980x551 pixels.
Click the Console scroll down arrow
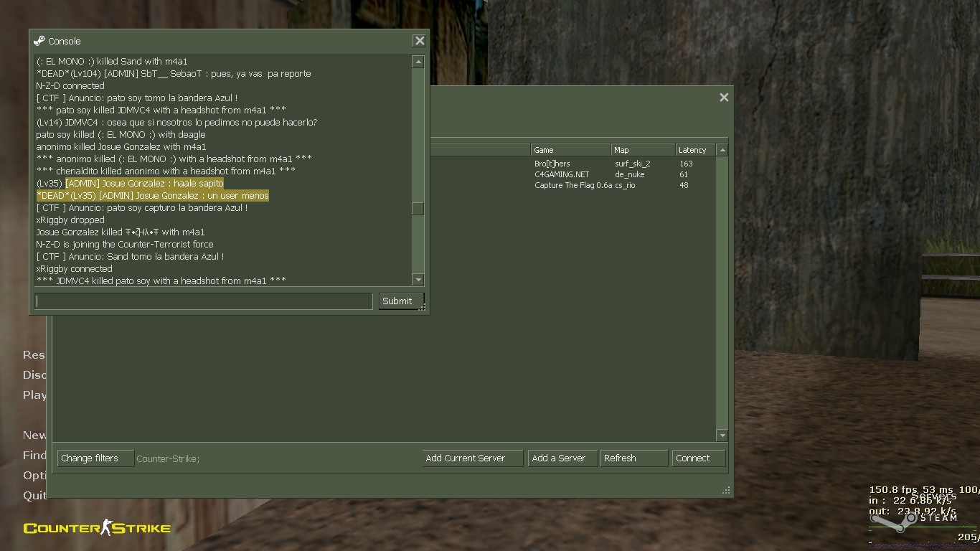[418, 280]
